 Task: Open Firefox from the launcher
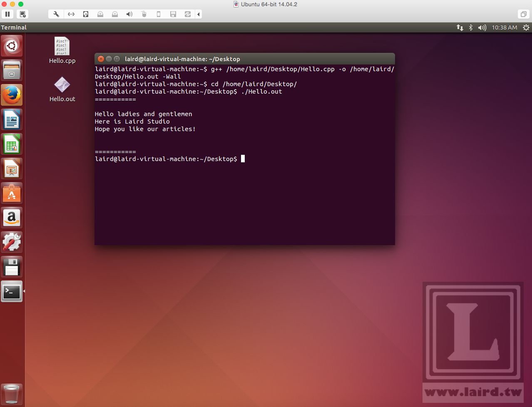tap(12, 94)
